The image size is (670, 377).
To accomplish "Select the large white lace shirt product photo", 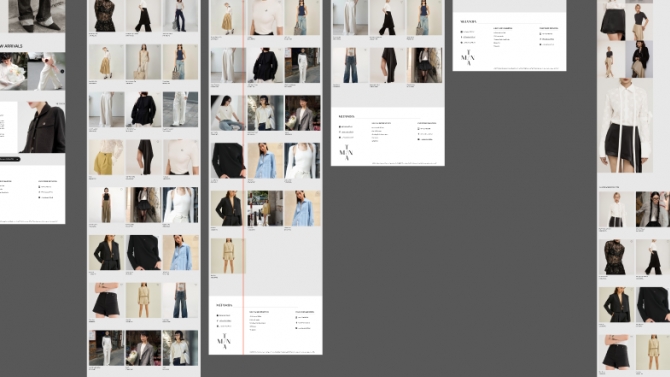I will pos(625,126).
